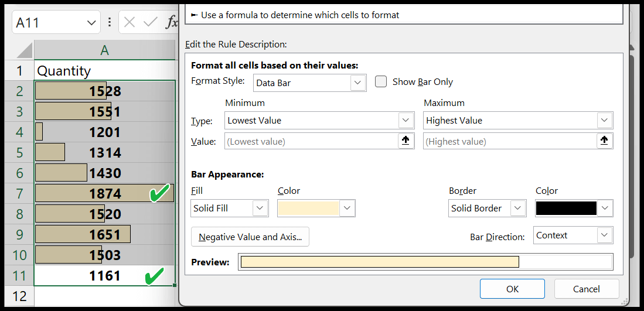The image size is (644, 311).
Task: Click cell containing 1528
Action: click(x=105, y=91)
